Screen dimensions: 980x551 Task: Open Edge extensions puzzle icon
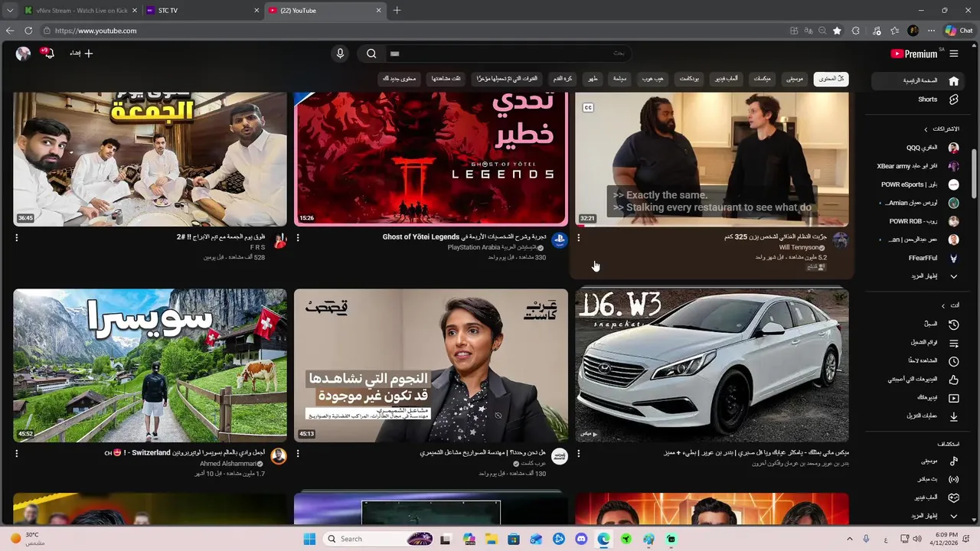tap(856, 31)
